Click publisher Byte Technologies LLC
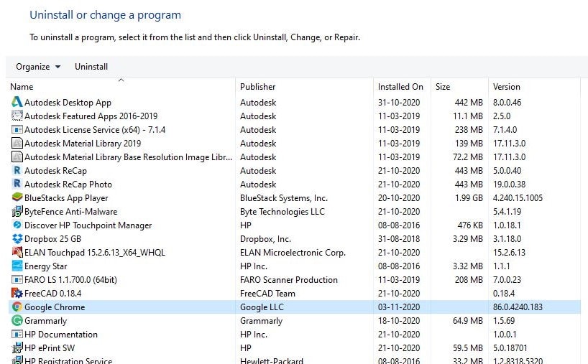588x364 pixels. pos(282,212)
